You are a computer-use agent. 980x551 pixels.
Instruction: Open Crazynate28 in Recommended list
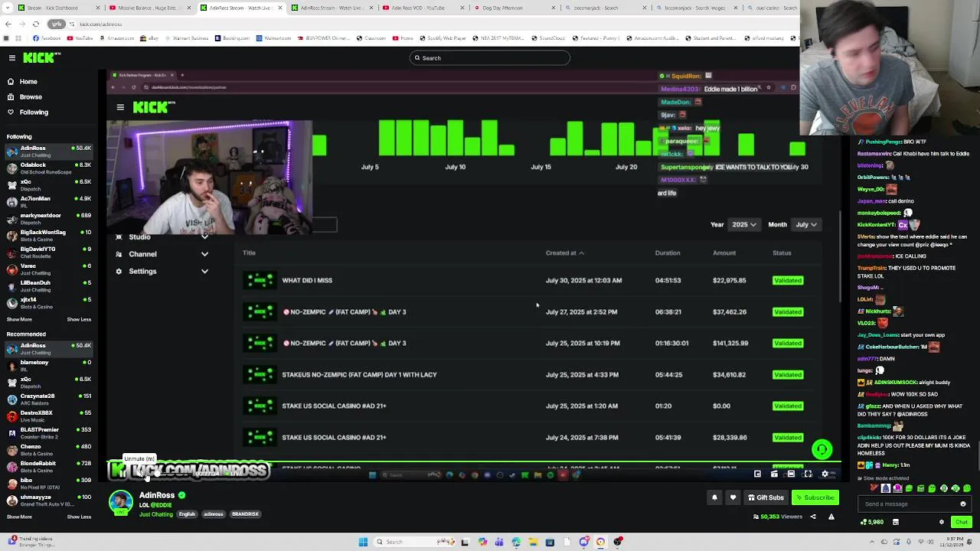(x=47, y=399)
